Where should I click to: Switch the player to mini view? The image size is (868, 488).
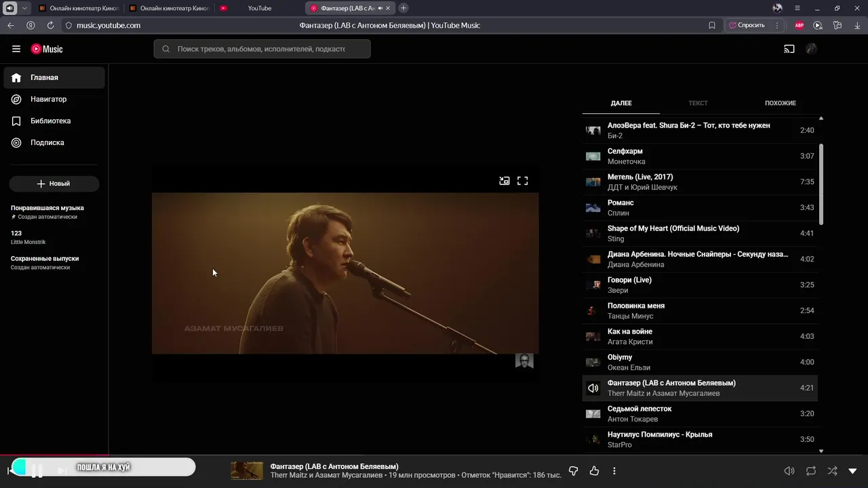(x=505, y=181)
